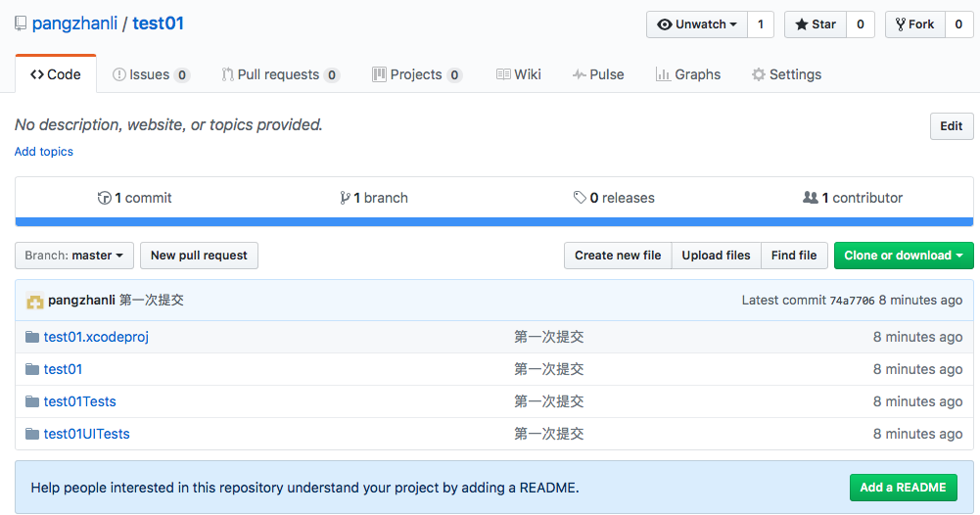Click the folder icon for test01.xcodeproj

point(32,337)
